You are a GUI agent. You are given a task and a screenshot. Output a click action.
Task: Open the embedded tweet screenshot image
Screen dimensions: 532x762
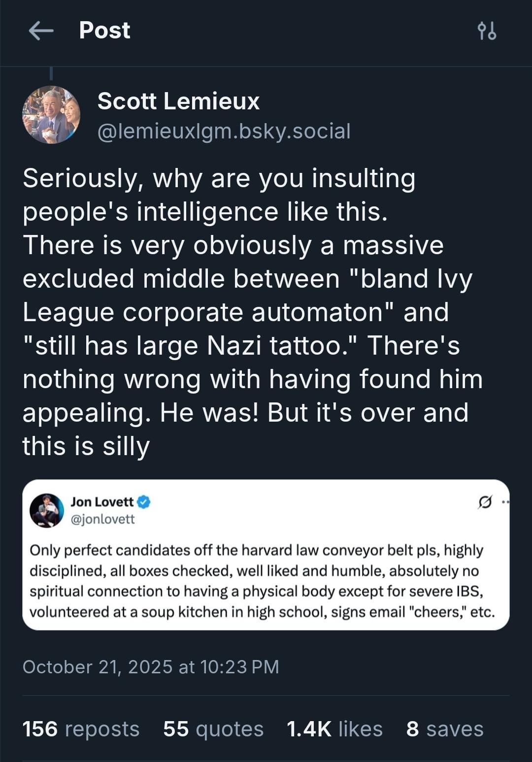tap(266, 581)
